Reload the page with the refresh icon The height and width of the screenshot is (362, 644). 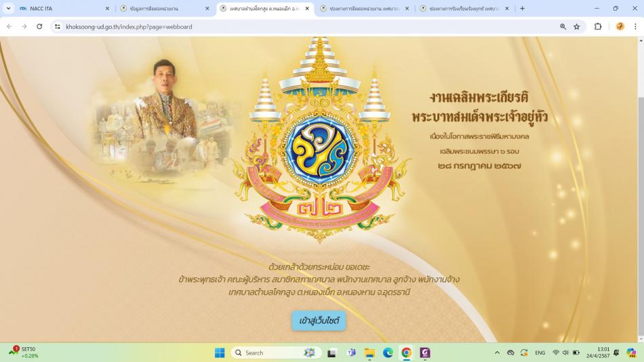point(39,26)
